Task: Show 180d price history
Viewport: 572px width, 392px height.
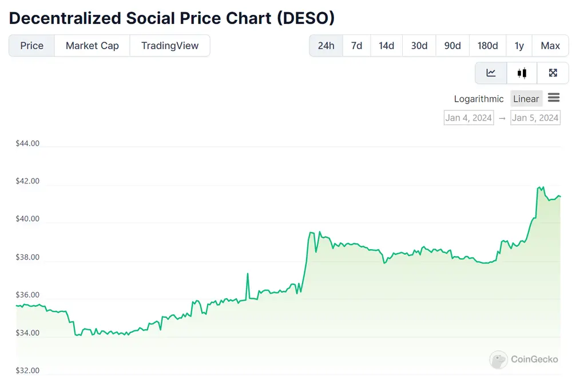Action: tap(487, 46)
